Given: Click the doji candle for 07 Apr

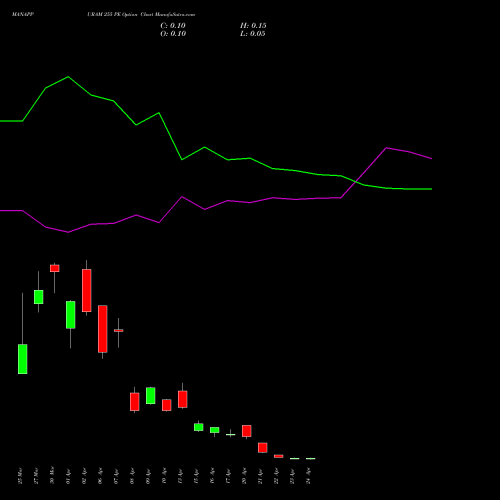Looking at the screenshot, I should tap(119, 331).
